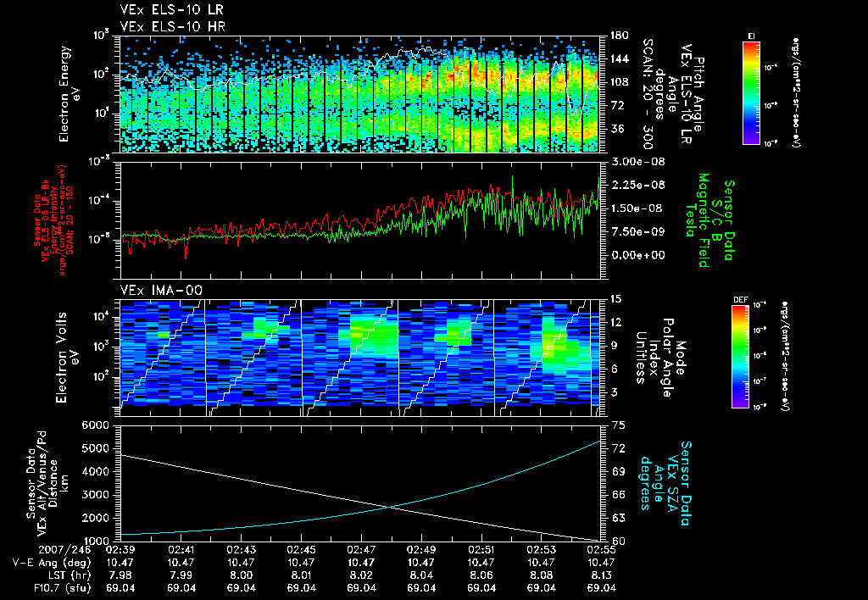
Task: Click the 6000 km altitude tick label
Action: click(95, 425)
